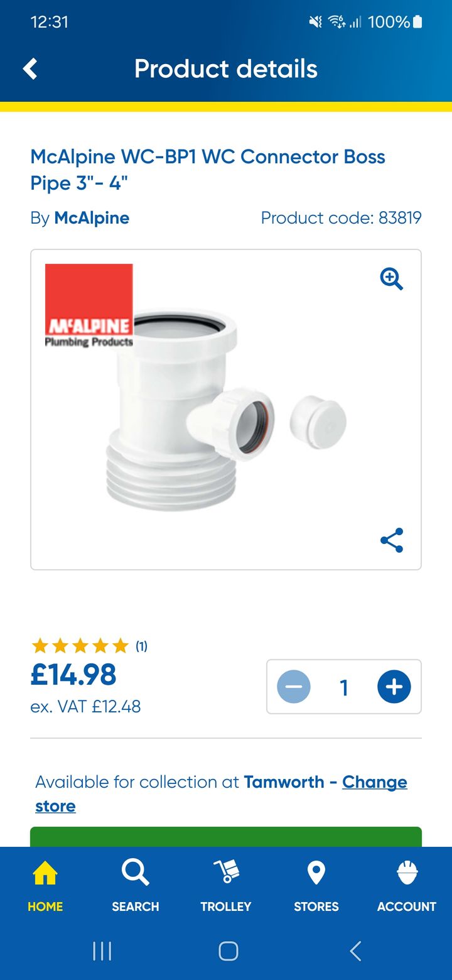Tap the share icon on product image
The image size is (452, 980).
[x=392, y=540]
